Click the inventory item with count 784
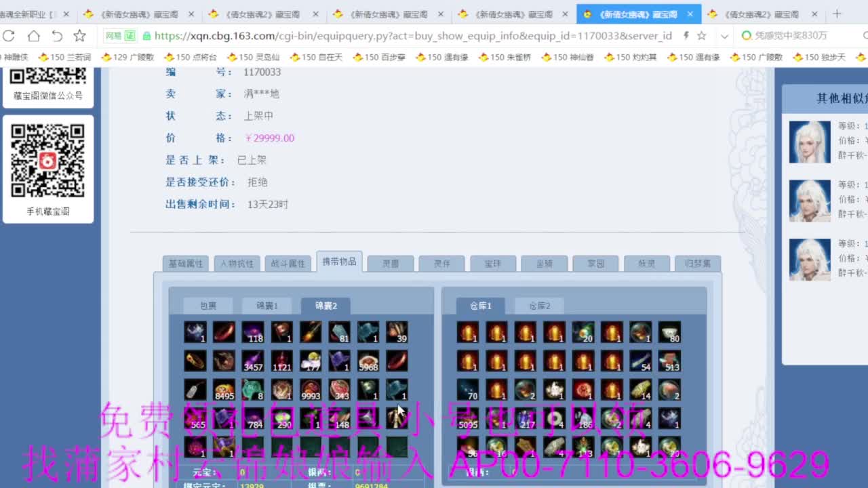 click(253, 418)
